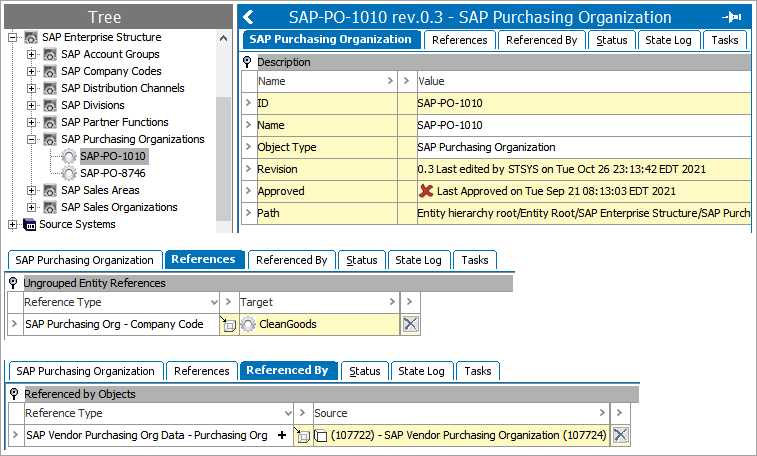Click the gear icon of SAP-PO-1010

pos(69,156)
